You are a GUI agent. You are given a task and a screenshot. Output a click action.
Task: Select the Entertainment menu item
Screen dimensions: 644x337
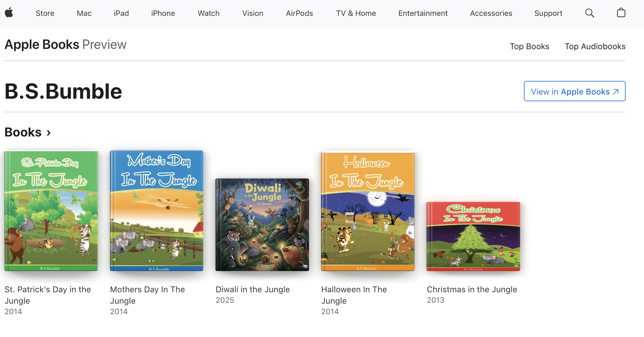tap(423, 13)
